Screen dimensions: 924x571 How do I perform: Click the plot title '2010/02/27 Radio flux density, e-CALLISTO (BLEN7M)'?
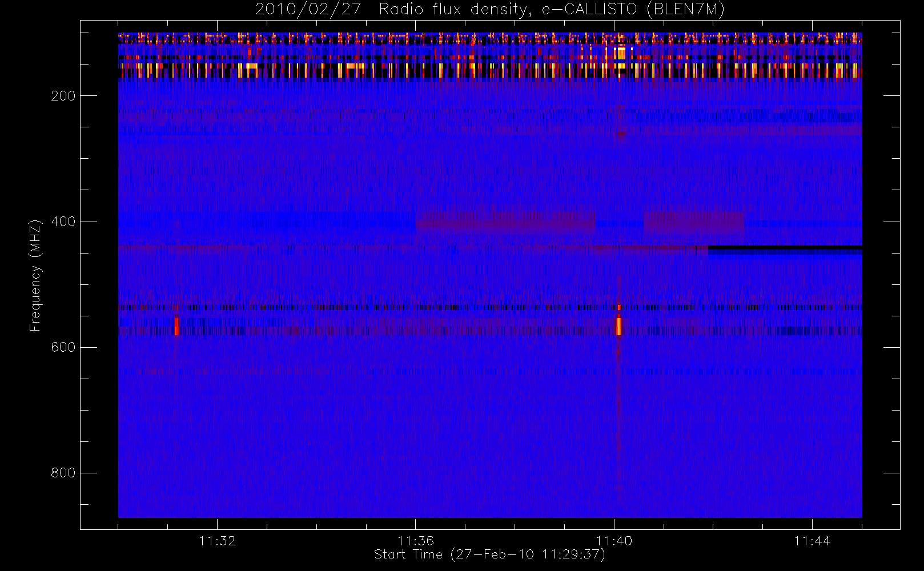point(489,9)
